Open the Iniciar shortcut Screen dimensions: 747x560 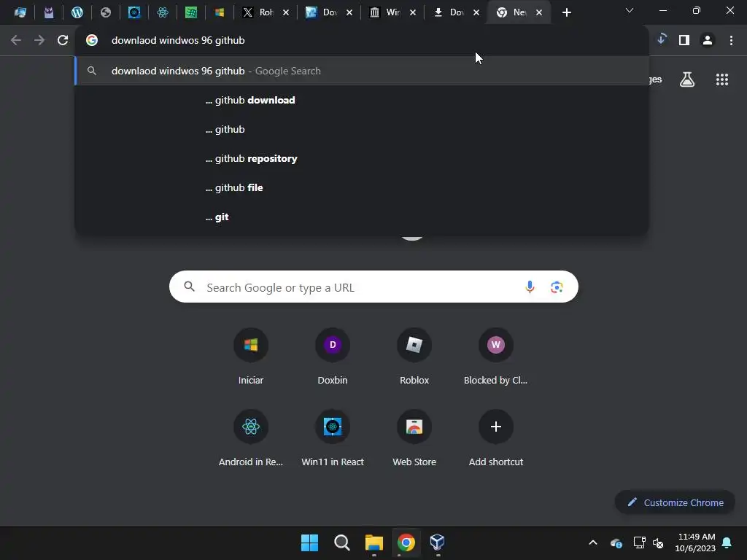coord(251,357)
